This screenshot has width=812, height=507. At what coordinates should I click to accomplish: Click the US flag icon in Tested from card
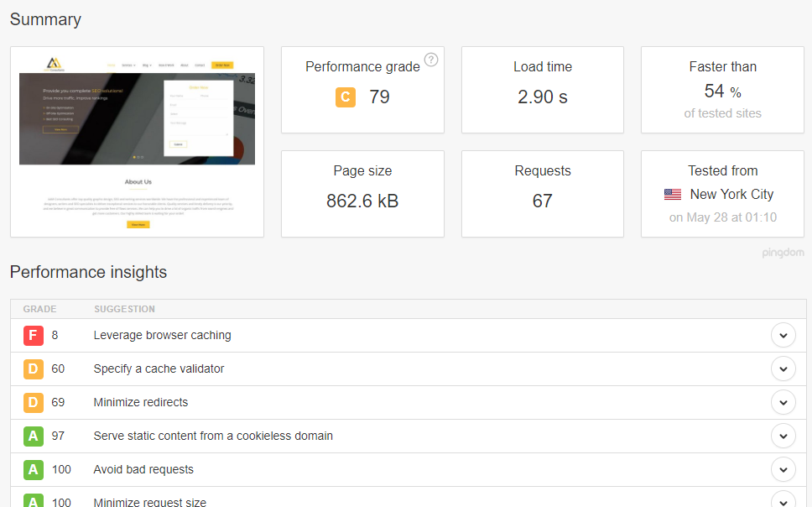coord(672,194)
